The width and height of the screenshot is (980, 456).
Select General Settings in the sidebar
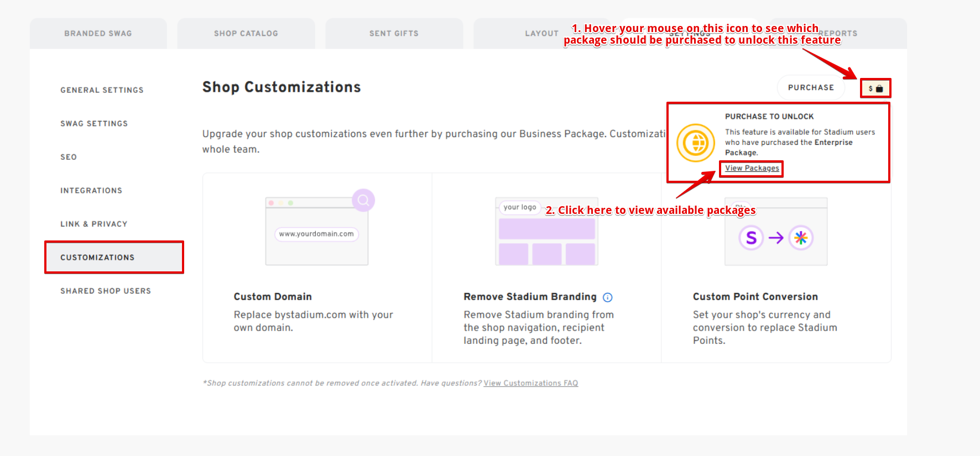point(102,90)
